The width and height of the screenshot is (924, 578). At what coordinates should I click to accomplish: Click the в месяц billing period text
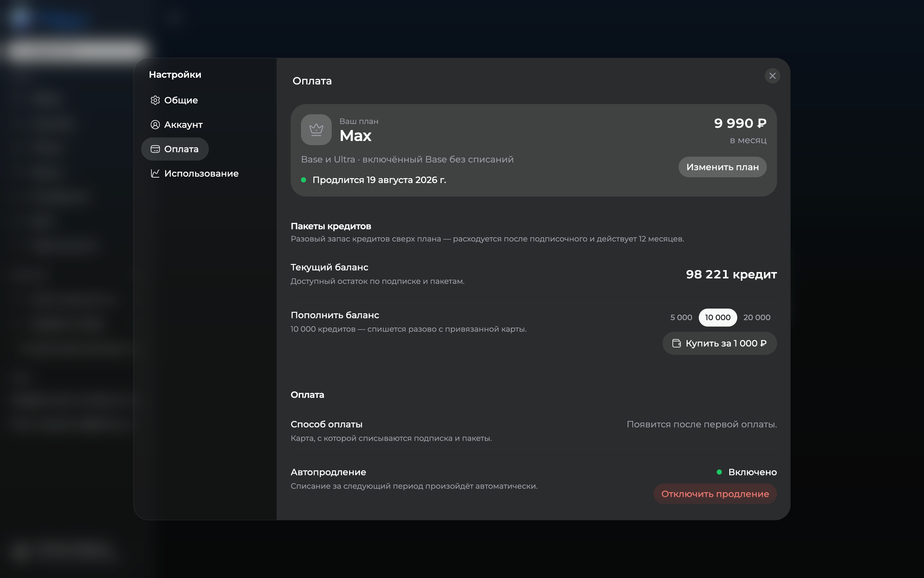748,140
